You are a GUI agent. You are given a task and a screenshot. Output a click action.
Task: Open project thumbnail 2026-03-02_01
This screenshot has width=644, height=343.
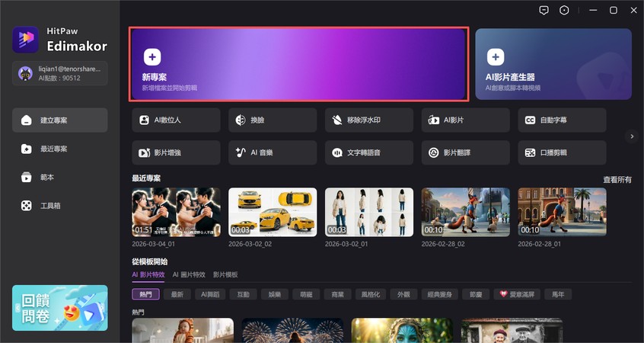(x=369, y=212)
